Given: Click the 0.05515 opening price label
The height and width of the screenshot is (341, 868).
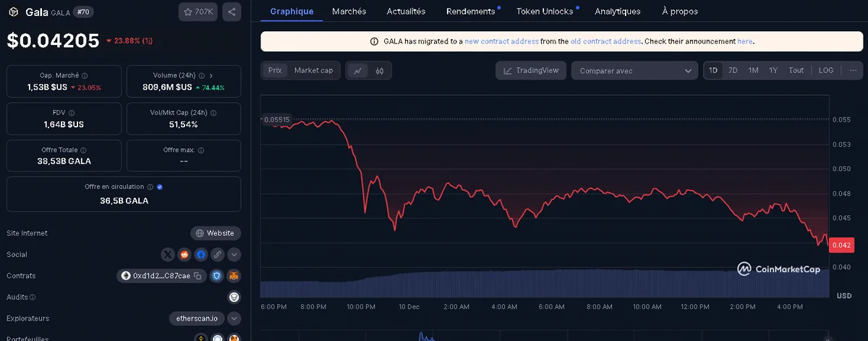Looking at the screenshot, I should (276, 119).
